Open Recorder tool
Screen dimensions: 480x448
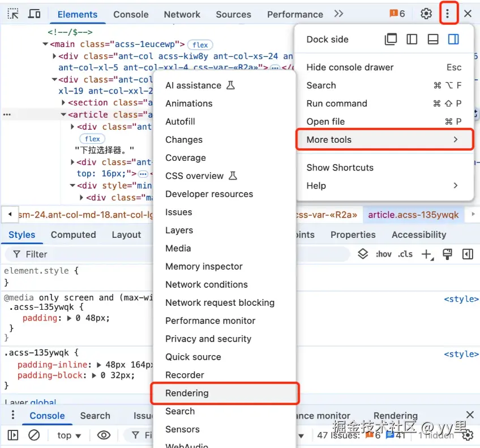(x=225, y=375)
